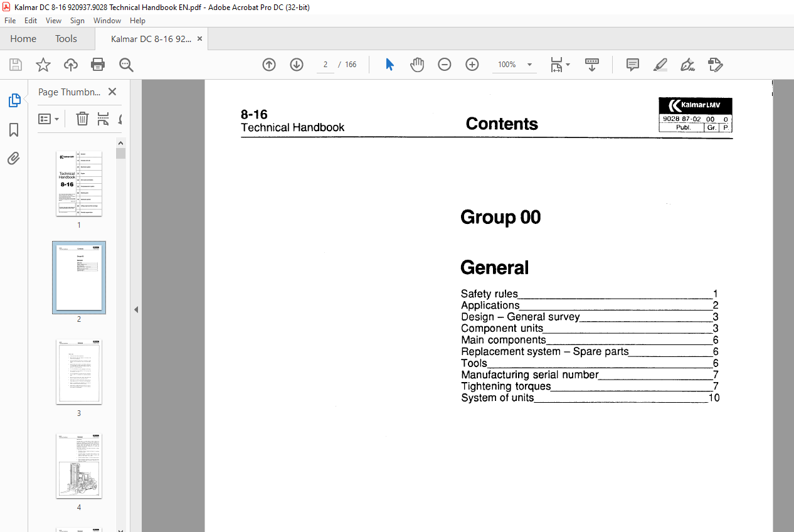Image resolution: width=794 pixels, height=532 pixels.
Task: Click the 'Component units' contents entry
Action: (590, 328)
